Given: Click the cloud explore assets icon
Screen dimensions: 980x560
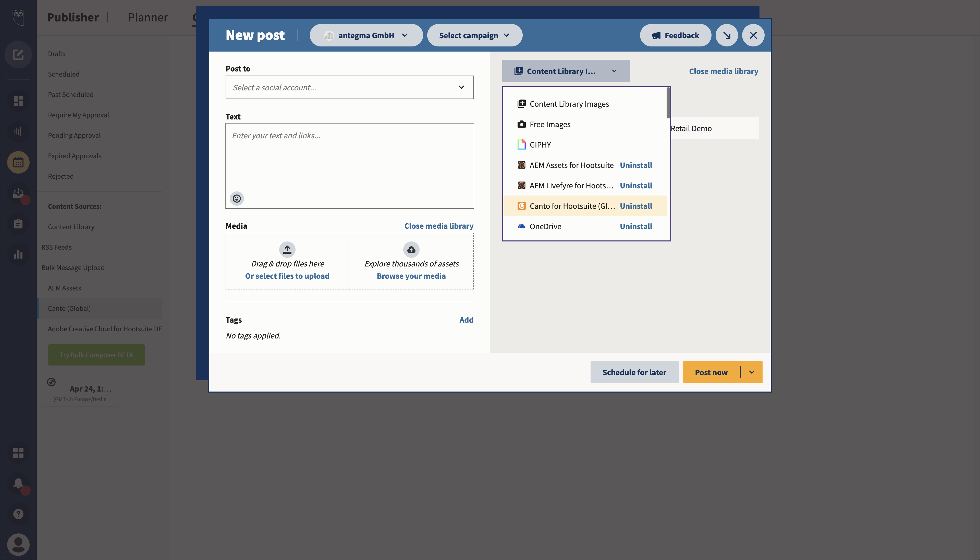Looking at the screenshot, I should [411, 250].
